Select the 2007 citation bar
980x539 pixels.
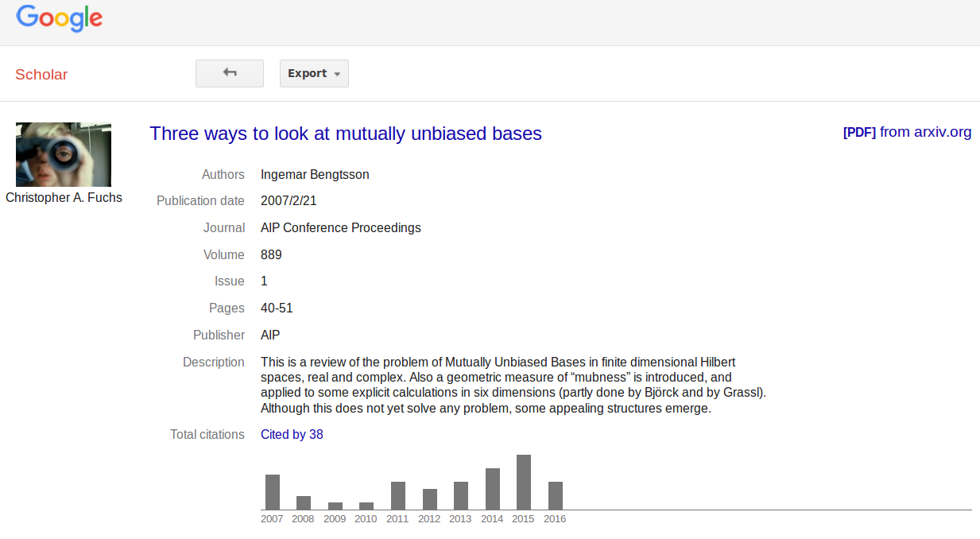coord(273,492)
